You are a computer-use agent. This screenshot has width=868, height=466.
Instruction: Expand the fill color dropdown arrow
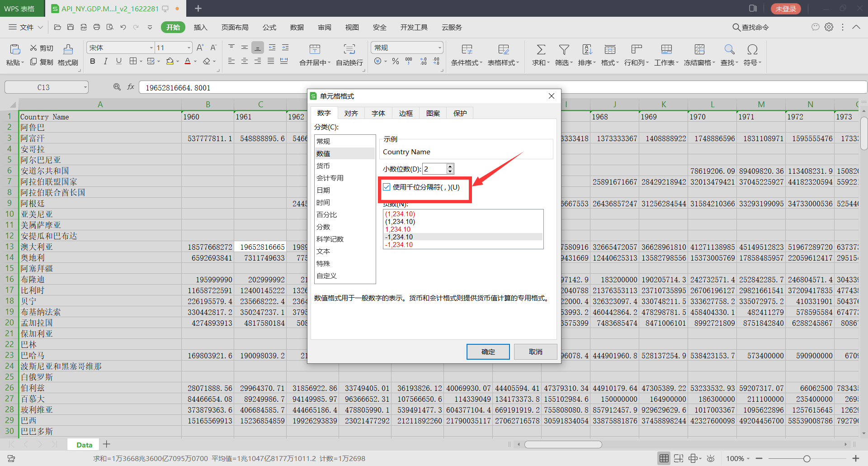point(178,61)
